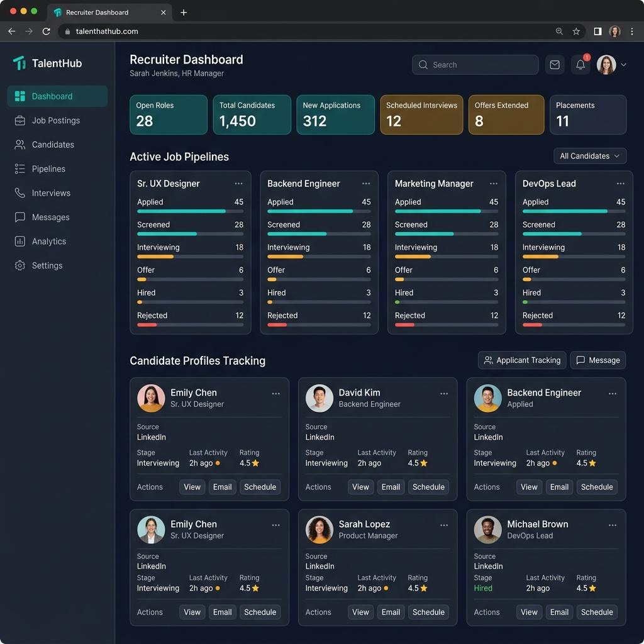Click the Backend Engineer Applied candidate card title
The width and height of the screenshot is (644, 644).
pos(544,392)
